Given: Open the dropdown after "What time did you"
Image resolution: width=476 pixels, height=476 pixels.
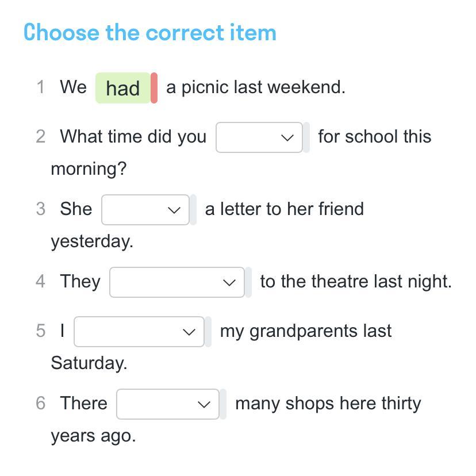Looking at the screenshot, I should pos(259,137).
